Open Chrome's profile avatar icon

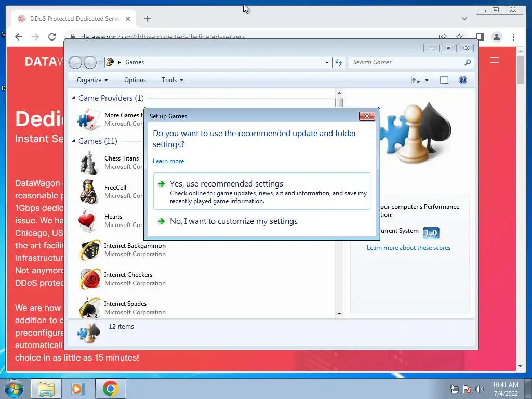[x=496, y=37]
